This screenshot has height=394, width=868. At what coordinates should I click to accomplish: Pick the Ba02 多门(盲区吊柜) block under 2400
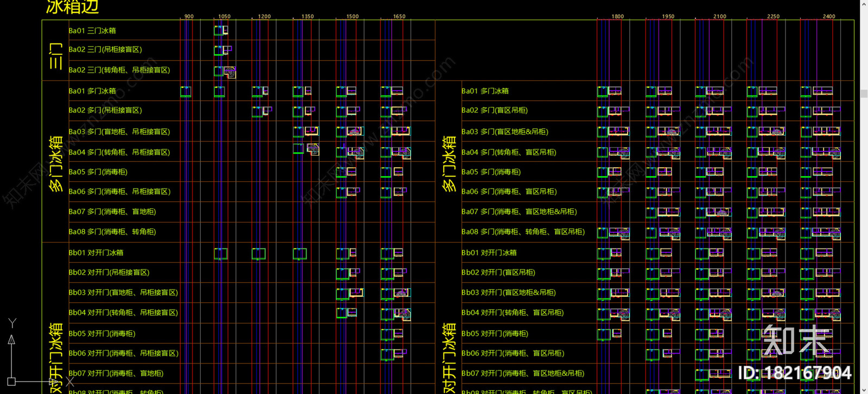pyautogui.click(x=820, y=112)
